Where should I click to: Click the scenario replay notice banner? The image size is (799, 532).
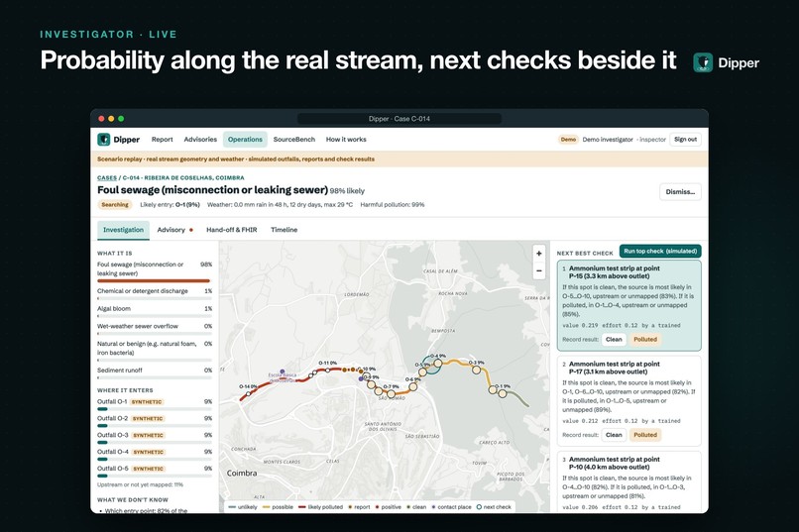(399, 160)
